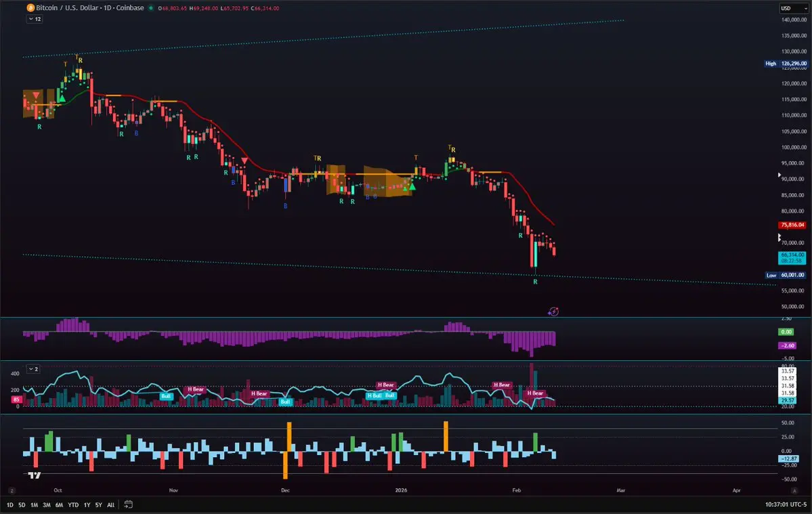Open the go to date calendar icon
This screenshot has width=812, height=514.
[129, 504]
